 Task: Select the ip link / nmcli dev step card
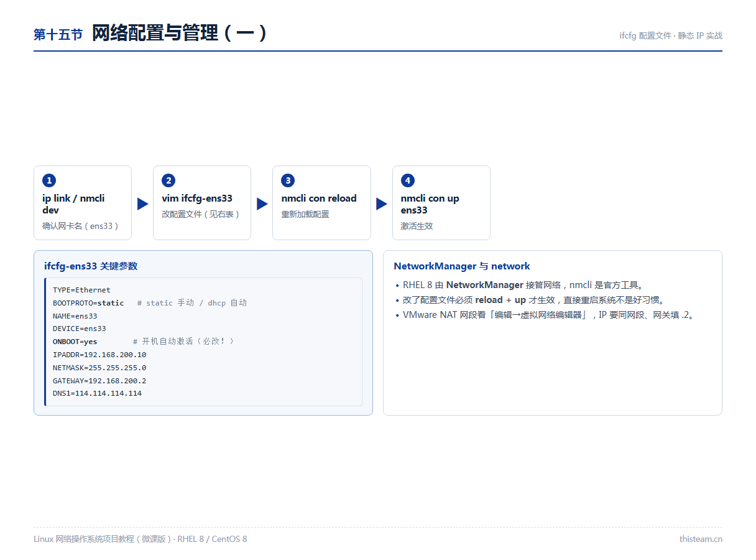coord(83,203)
